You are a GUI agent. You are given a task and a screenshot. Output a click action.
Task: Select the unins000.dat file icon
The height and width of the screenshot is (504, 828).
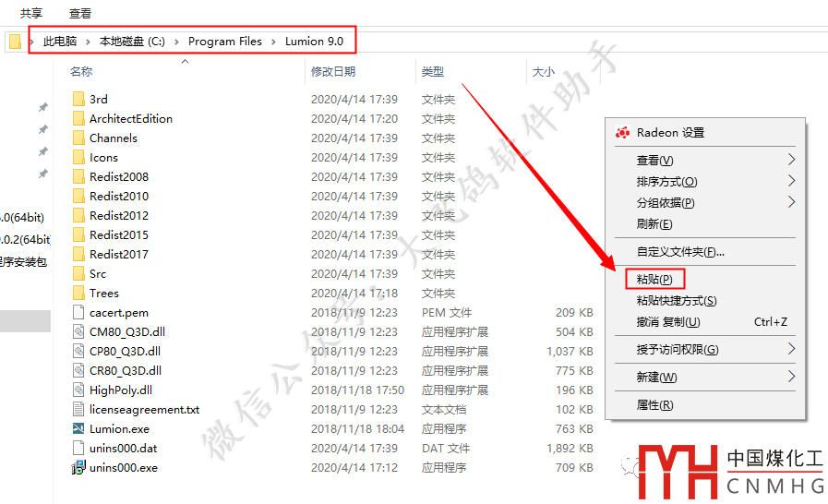pyautogui.click(x=78, y=449)
